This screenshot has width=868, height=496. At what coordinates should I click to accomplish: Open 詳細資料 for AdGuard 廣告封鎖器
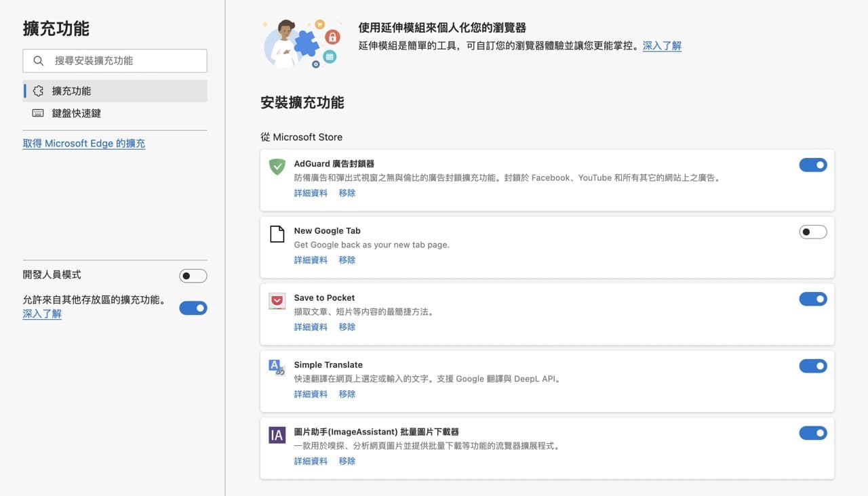pos(311,193)
